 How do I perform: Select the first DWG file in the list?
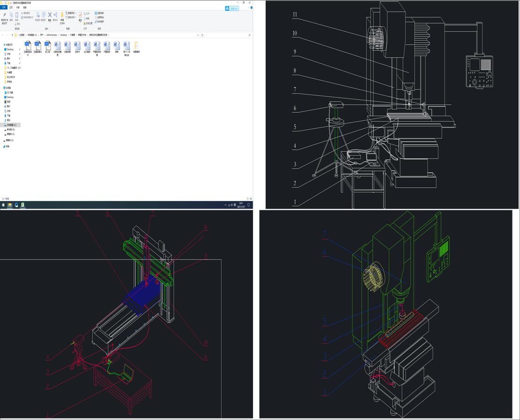click(28, 46)
